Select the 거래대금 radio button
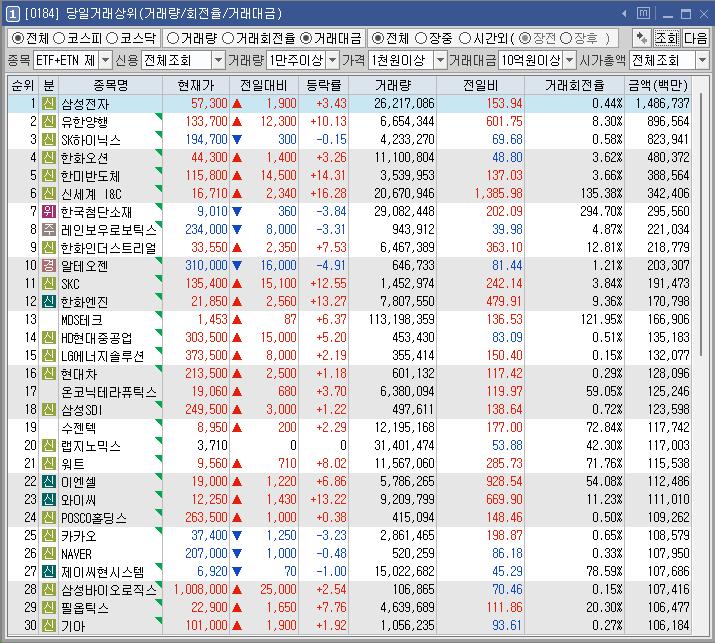This screenshot has height=643, width=715. pos(306,38)
